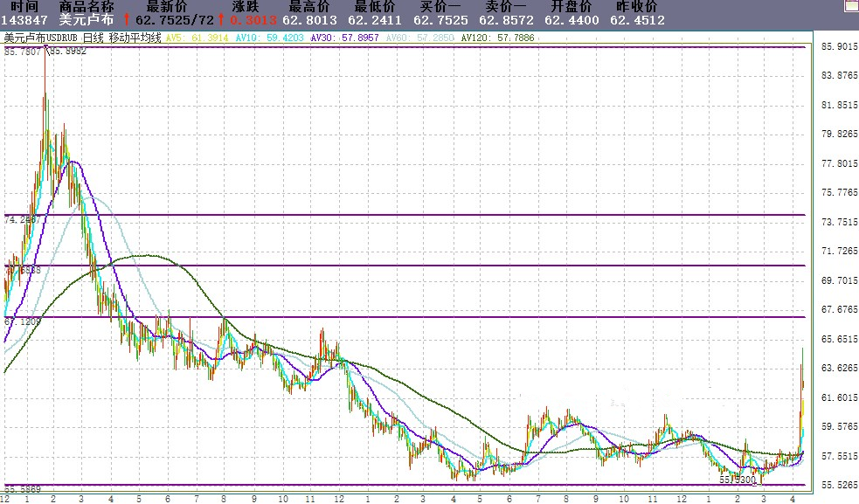Click the 55.5300 low price marker

click(x=737, y=480)
